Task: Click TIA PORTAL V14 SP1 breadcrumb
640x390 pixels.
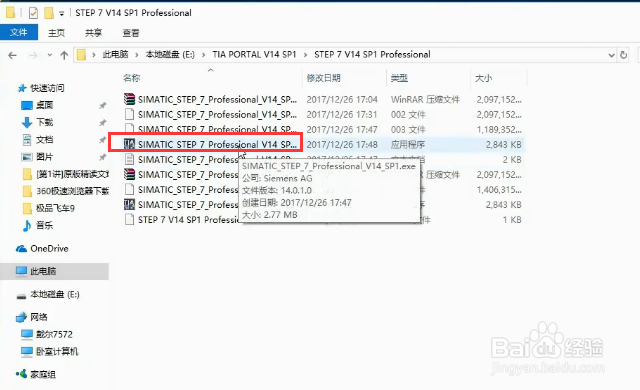Action: click(254, 55)
